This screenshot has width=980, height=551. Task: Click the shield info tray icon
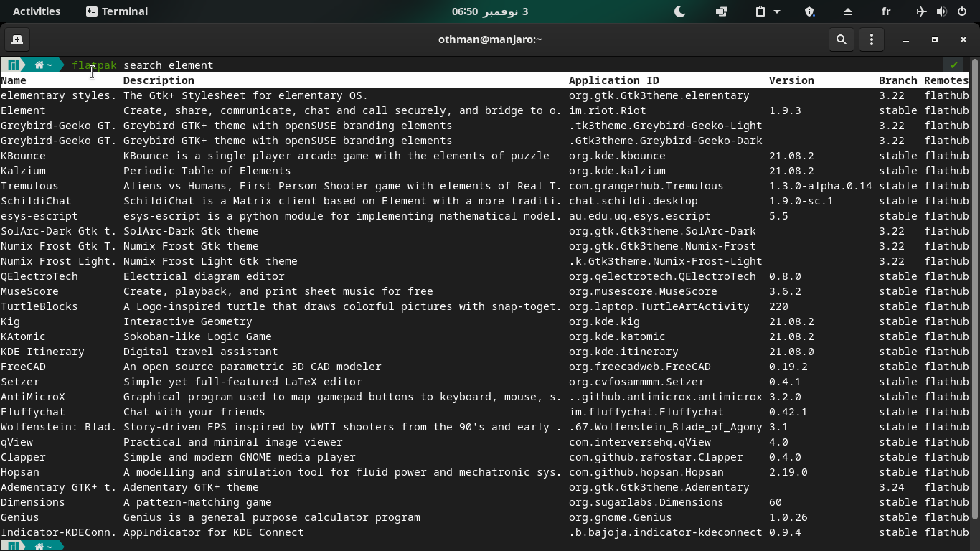[809, 11]
